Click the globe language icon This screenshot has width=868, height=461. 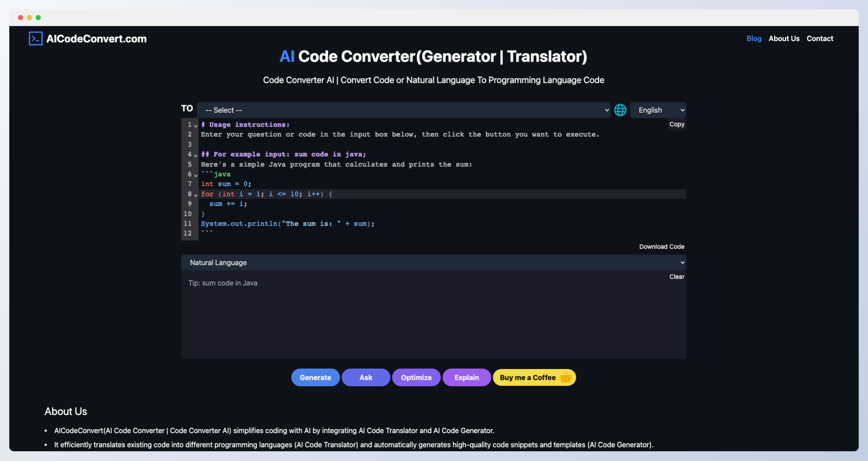(620, 110)
